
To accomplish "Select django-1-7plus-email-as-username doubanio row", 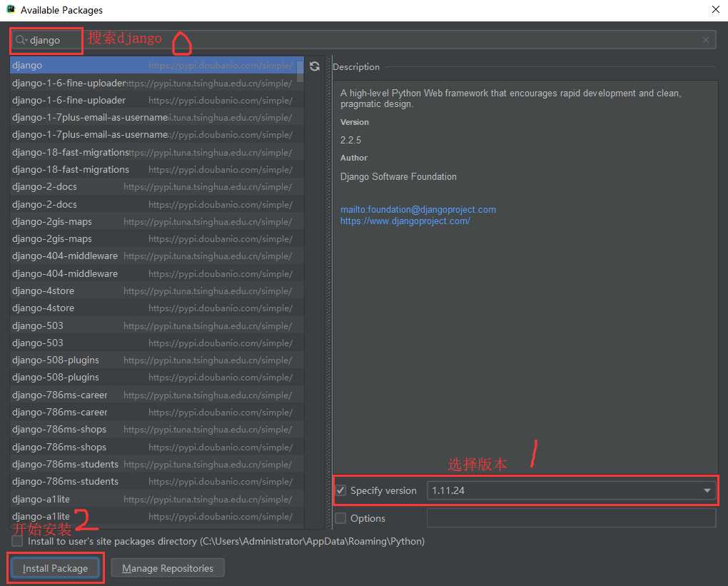I will pyautogui.click(x=157, y=135).
